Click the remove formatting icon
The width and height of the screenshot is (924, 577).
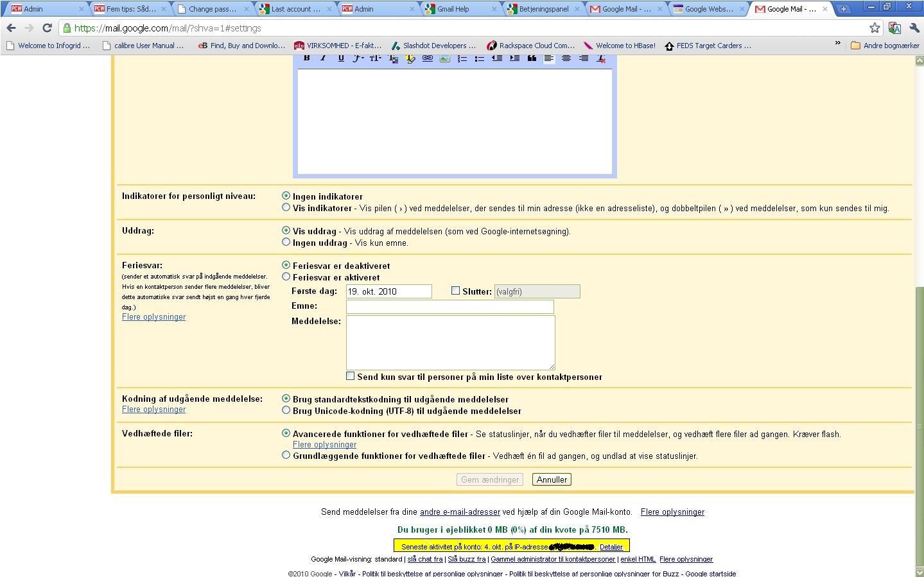[x=601, y=58]
